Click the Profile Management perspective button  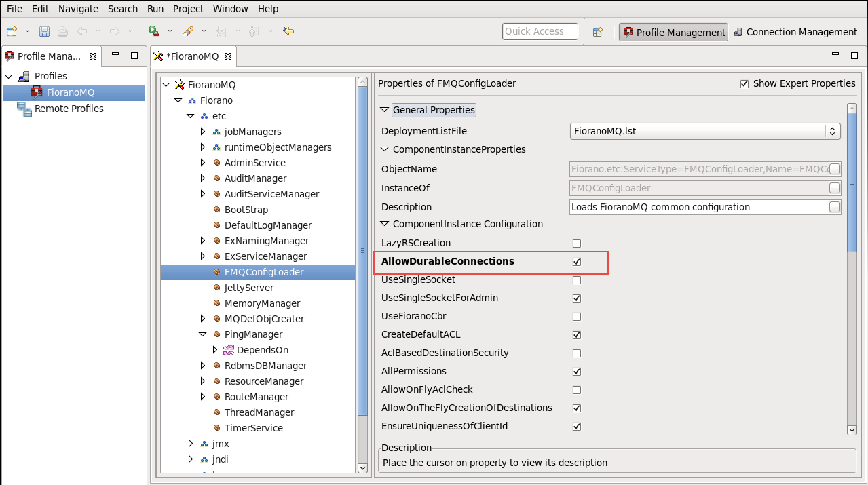coord(673,32)
